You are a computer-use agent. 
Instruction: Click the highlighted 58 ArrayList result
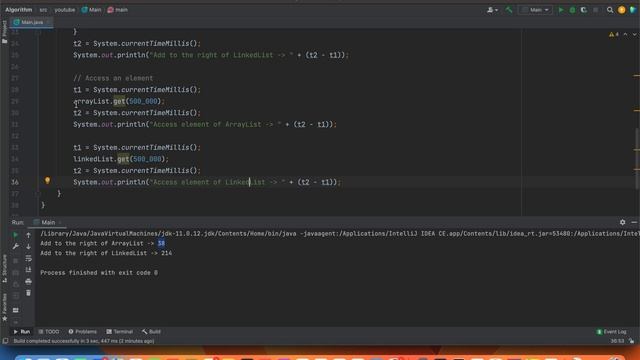click(161, 243)
